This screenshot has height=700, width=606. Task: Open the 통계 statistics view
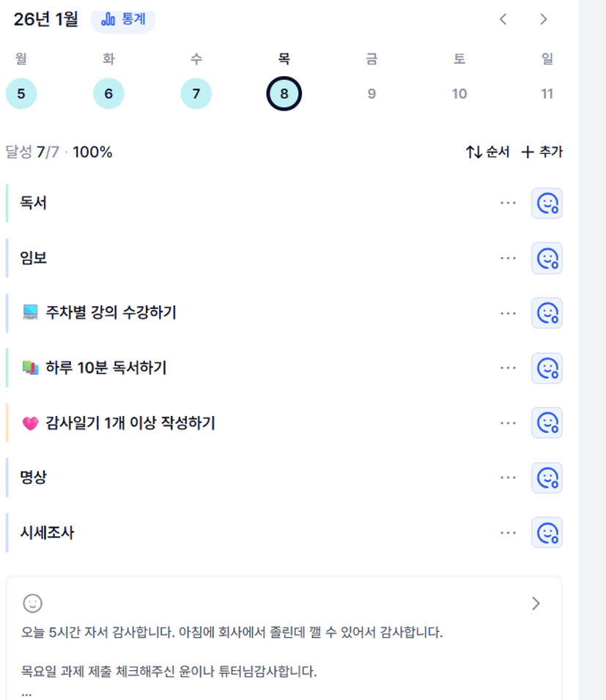click(123, 20)
